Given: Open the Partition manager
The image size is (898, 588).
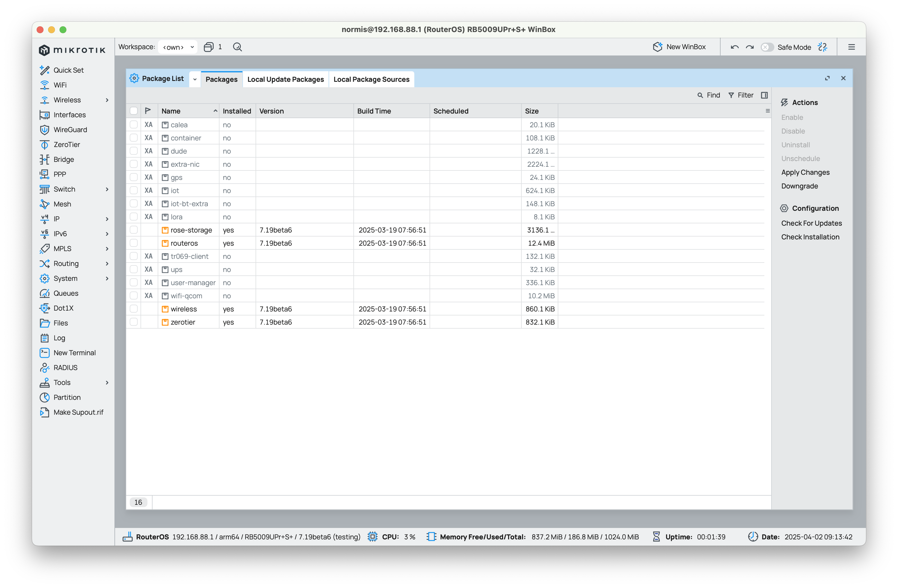Looking at the screenshot, I should (x=67, y=397).
